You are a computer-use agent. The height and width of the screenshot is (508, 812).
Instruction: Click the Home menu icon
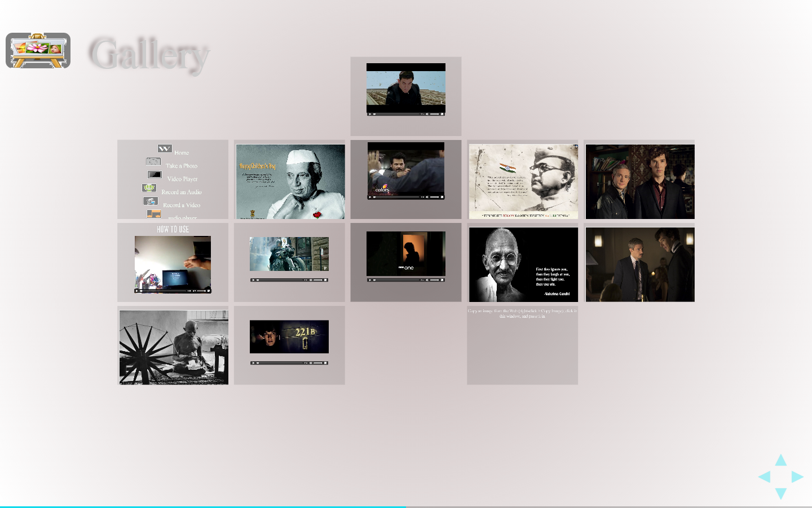point(165,148)
